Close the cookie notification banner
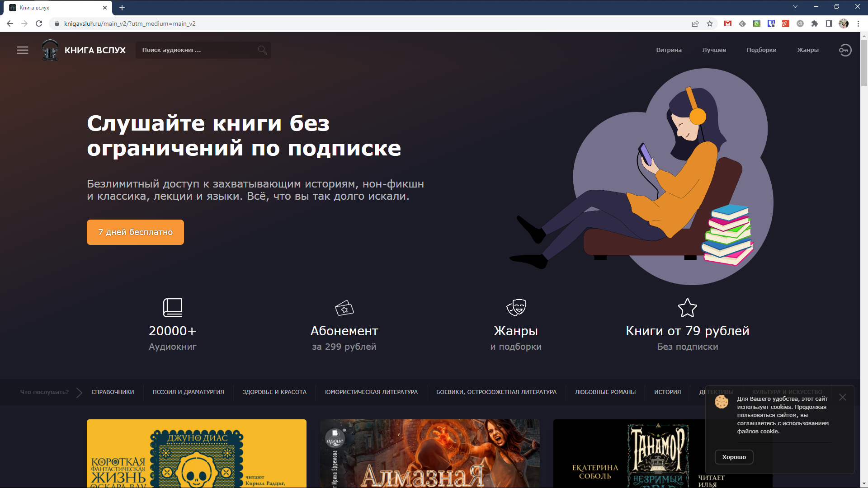 click(x=843, y=397)
